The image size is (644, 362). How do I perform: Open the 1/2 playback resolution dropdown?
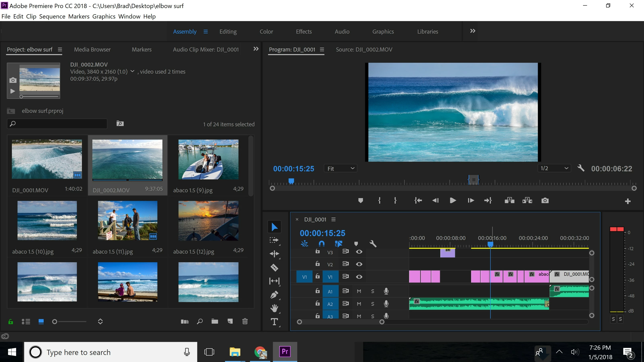coord(554,168)
